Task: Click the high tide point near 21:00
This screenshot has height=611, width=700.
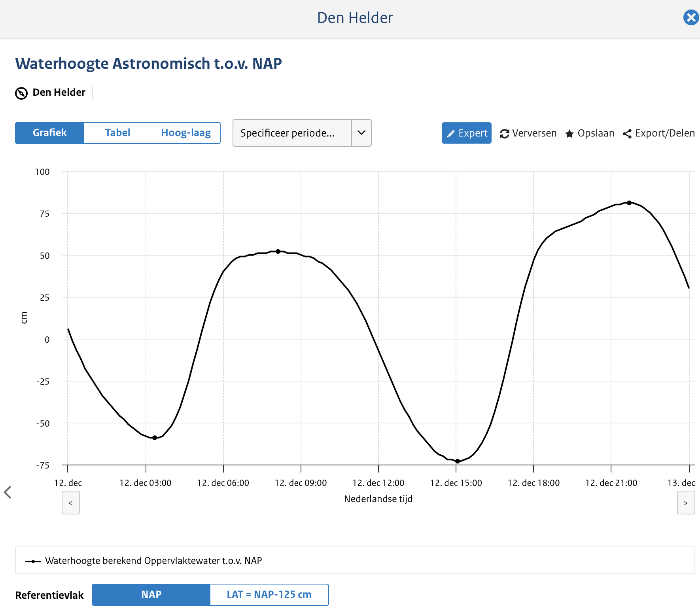Action: point(629,203)
